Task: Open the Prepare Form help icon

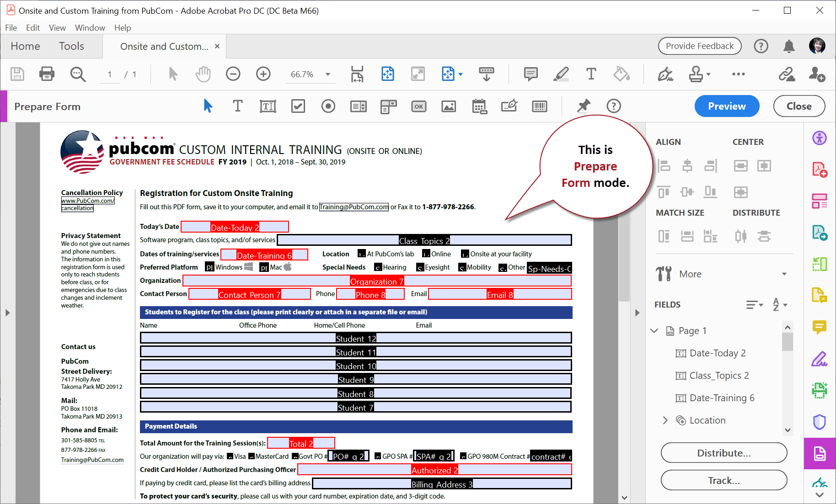Action: (614, 106)
